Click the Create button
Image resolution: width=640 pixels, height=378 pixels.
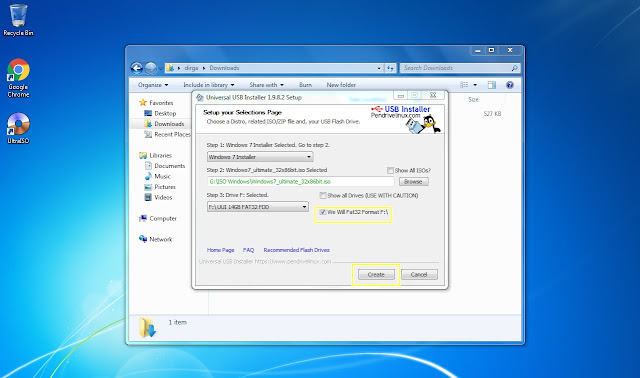pyautogui.click(x=376, y=274)
